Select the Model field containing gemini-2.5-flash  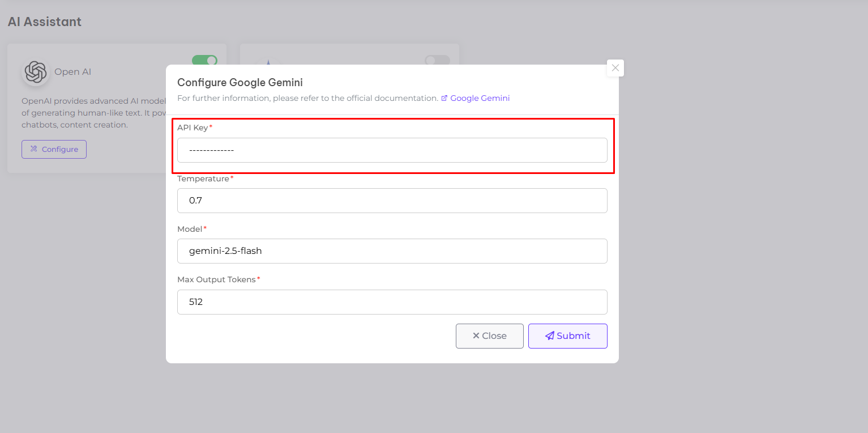click(x=392, y=251)
